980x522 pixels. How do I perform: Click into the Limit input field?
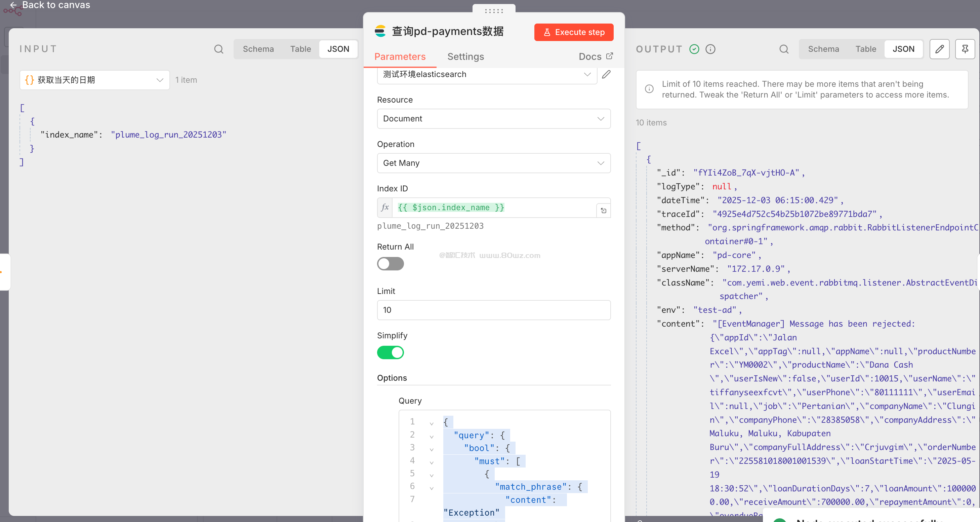pos(493,310)
